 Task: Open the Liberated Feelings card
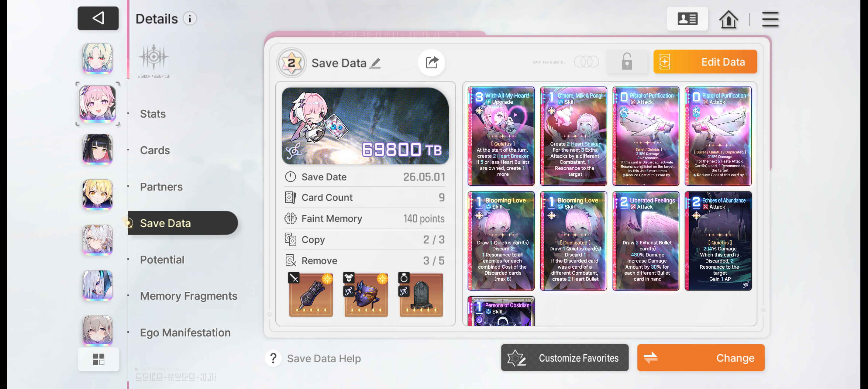click(646, 241)
